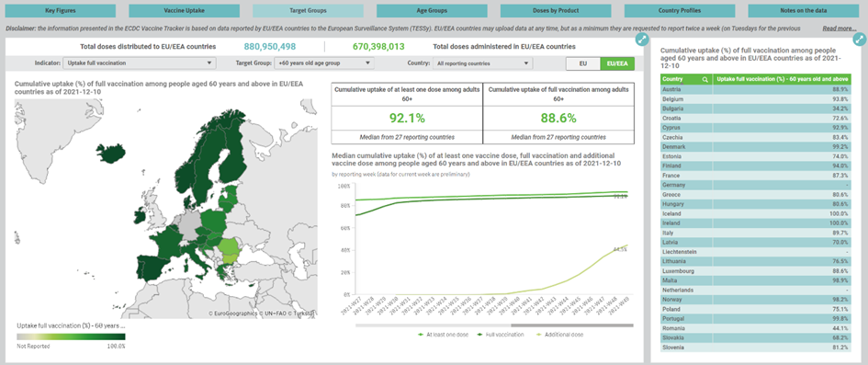Click the 92.1% one-dose uptake figure
868x365 pixels.
[x=407, y=118]
